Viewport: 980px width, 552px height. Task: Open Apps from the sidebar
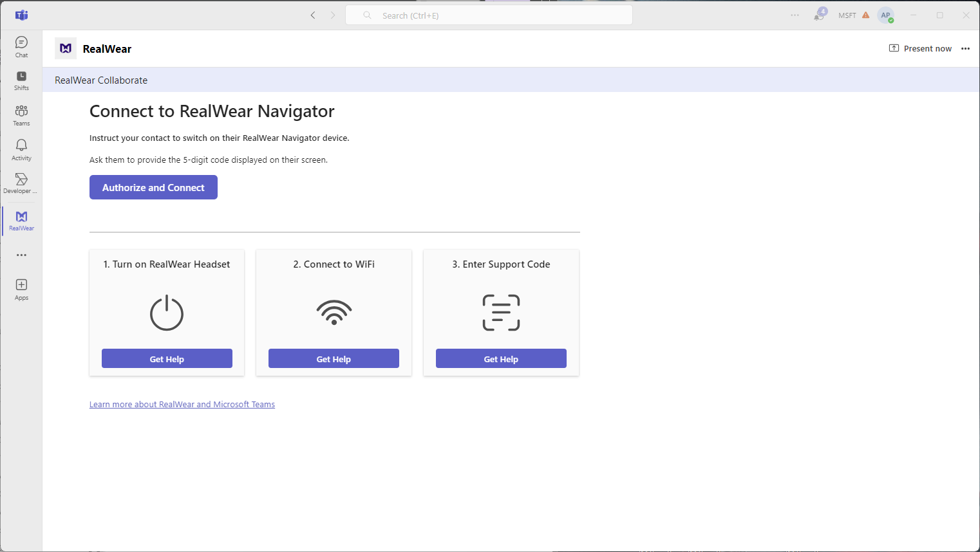[x=21, y=288]
